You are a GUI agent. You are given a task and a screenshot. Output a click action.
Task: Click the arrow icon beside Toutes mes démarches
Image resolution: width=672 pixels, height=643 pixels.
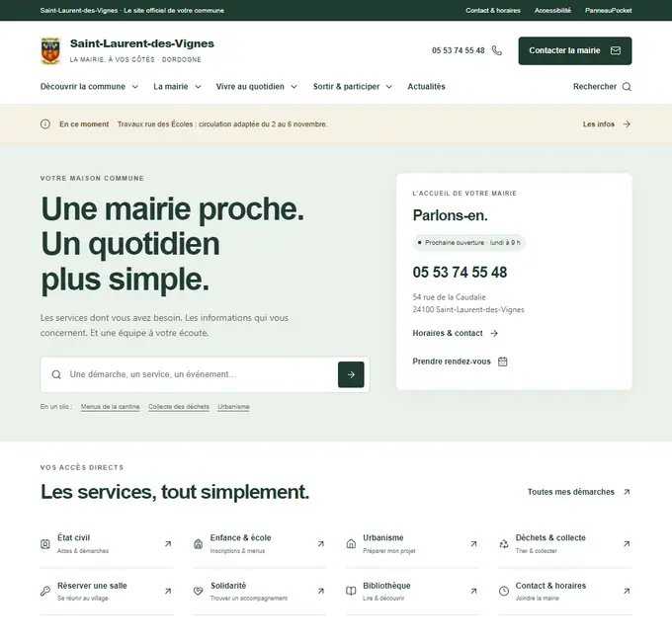[627, 492]
